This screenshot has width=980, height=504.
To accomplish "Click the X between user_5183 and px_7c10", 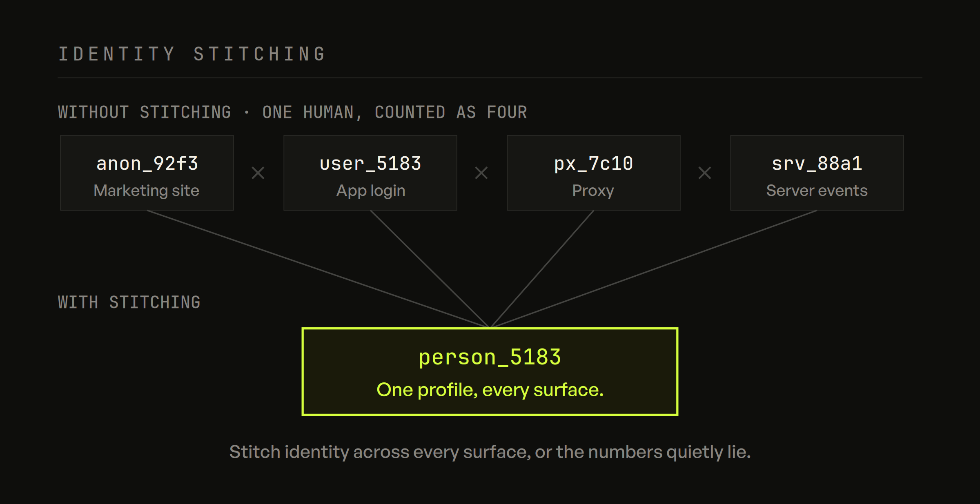I will [x=481, y=173].
